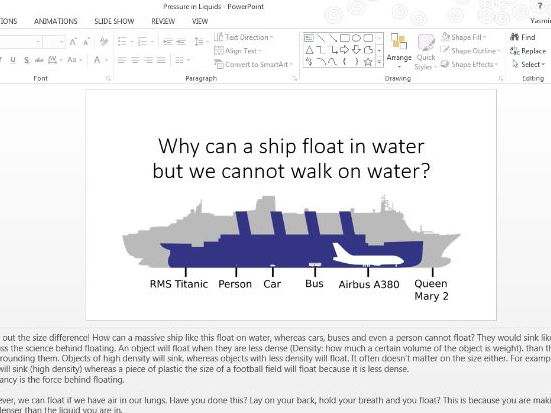Screen dimensions: 551x413
Task: Select the Arrow line shape
Action: (x=332, y=38)
